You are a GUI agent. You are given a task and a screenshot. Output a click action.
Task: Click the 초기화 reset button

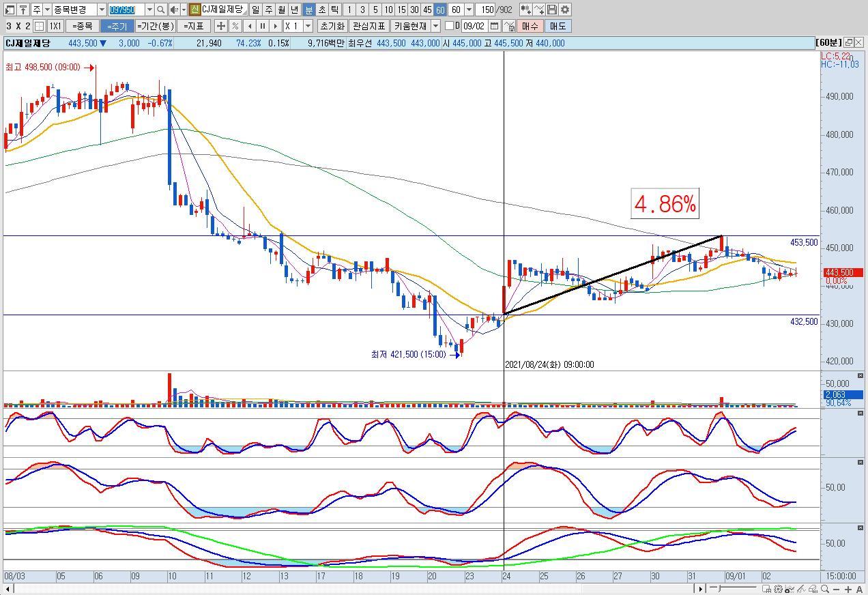tap(332, 26)
